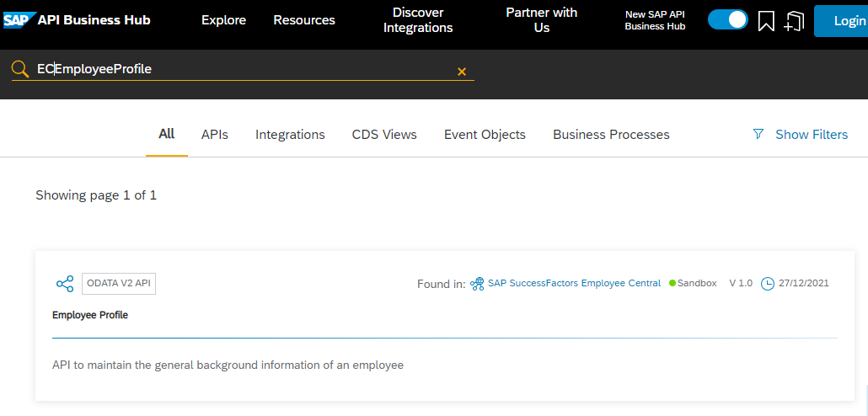The image size is (868, 416).
Task: Click the 27/12/2021 date
Action: (804, 283)
